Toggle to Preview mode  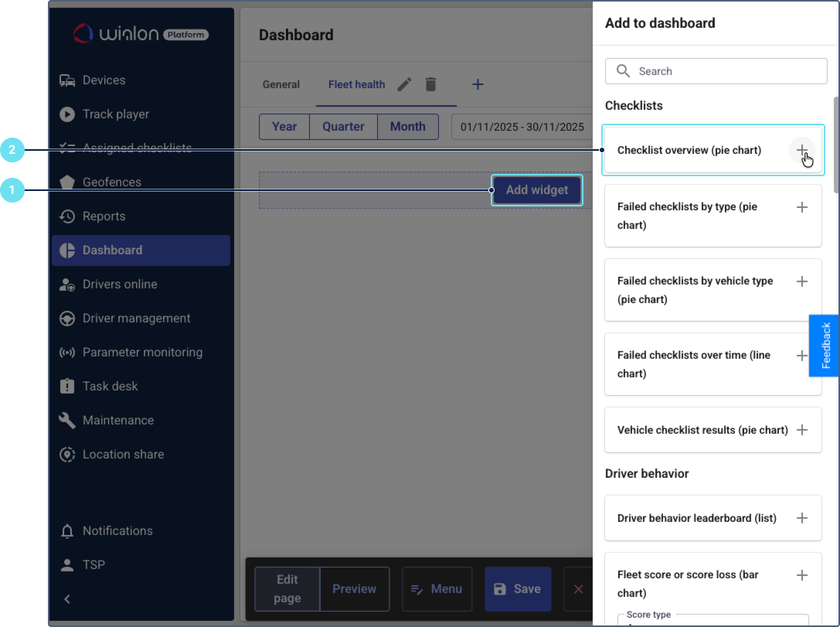pos(354,589)
